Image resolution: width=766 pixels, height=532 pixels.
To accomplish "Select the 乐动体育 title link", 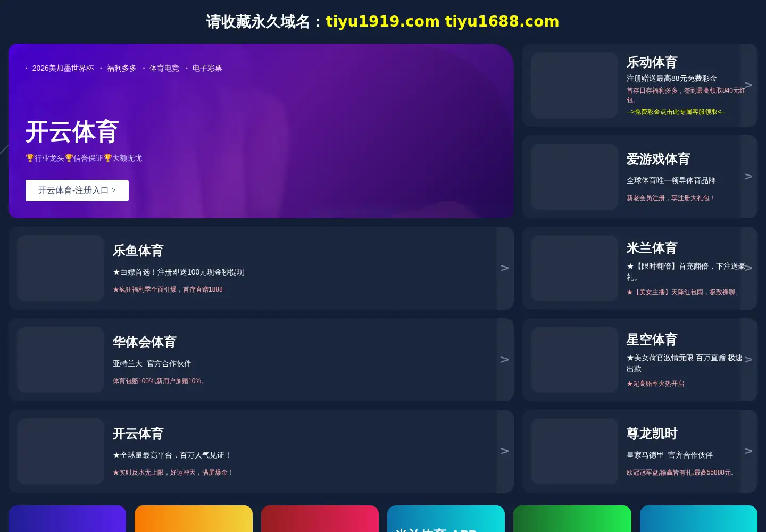I will [652, 62].
